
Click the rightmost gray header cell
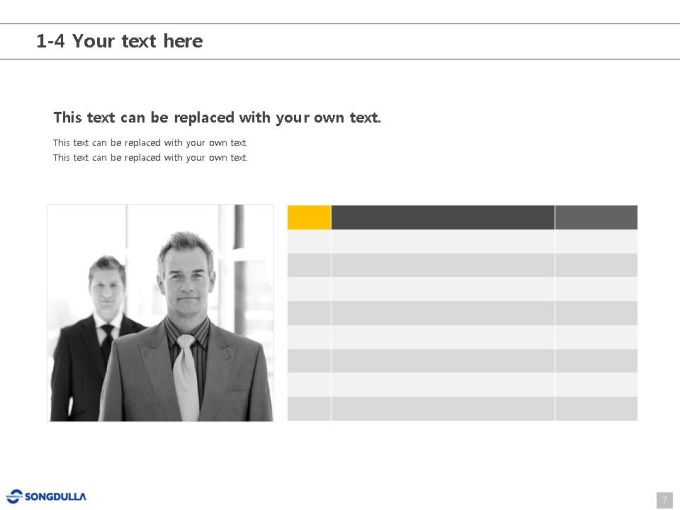(x=596, y=217)
